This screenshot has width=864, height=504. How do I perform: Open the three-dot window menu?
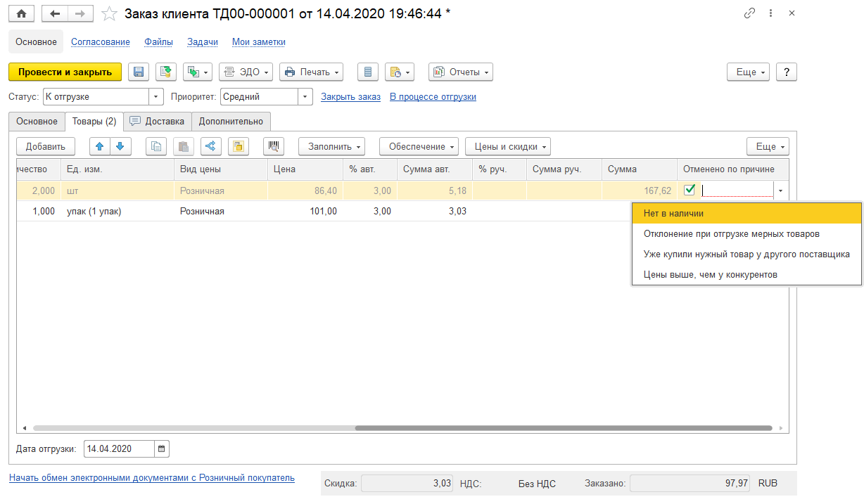tap(771, 13)
